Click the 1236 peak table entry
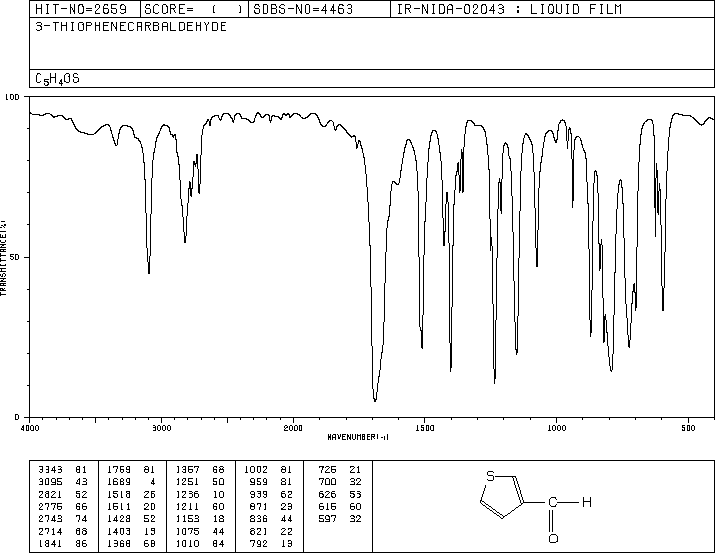The width and height of the screenshot is (715, 553). 187,494
